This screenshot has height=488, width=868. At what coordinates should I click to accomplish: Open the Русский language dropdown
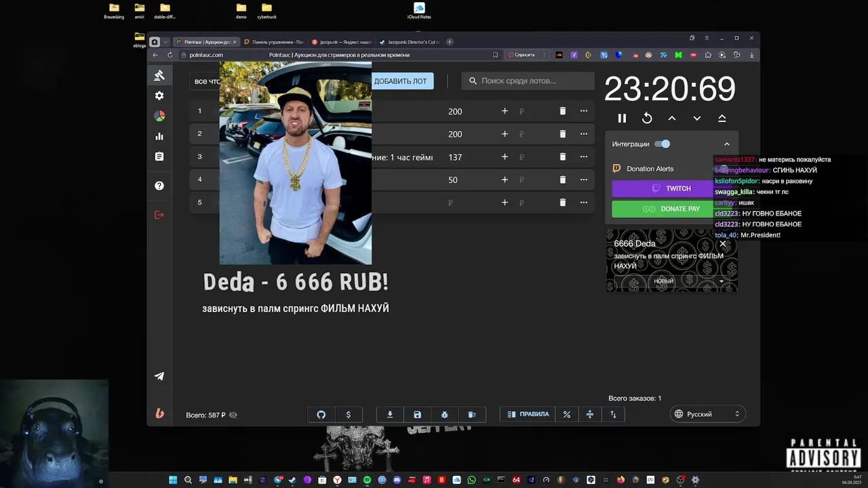[x=708, y=414]
